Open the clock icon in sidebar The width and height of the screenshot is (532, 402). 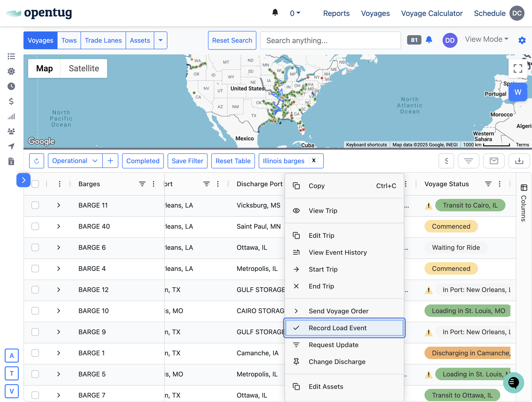(x=11, y=86)
